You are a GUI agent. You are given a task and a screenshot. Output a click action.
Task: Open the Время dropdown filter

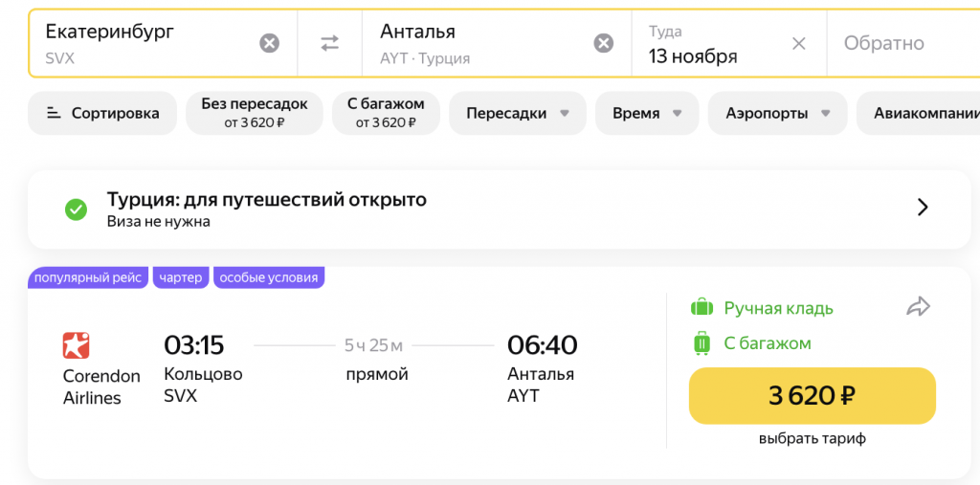point(646,113)
